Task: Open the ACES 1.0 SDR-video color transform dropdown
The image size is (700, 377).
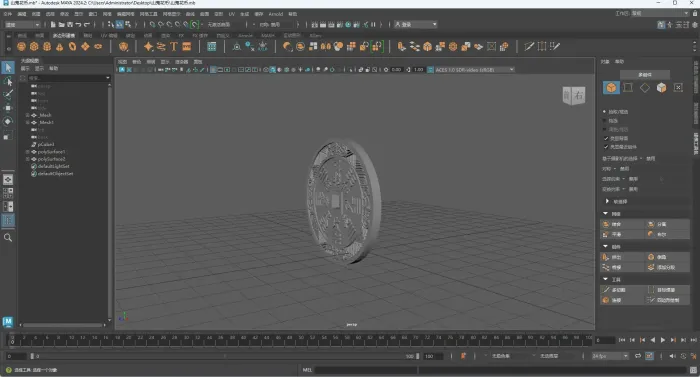Action: pos(474,70)
